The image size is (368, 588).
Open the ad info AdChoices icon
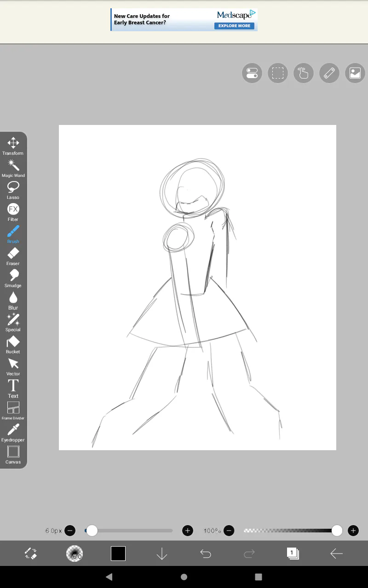tap(253, 13)
